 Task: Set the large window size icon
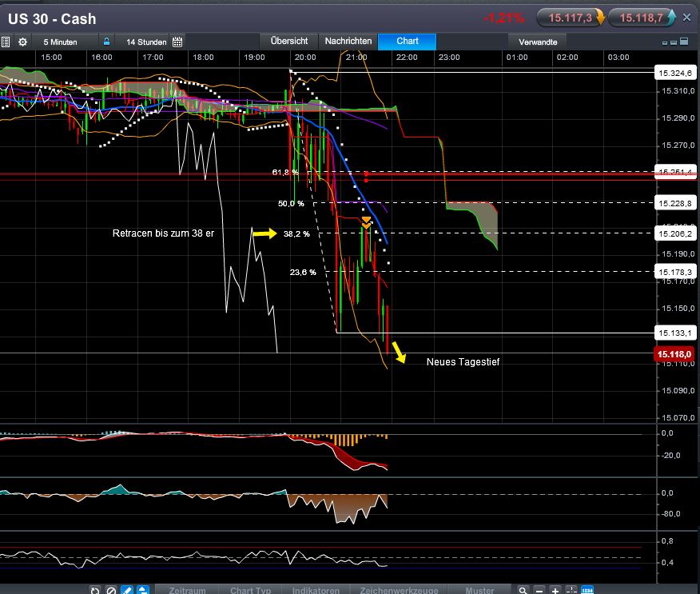point(683,42)
